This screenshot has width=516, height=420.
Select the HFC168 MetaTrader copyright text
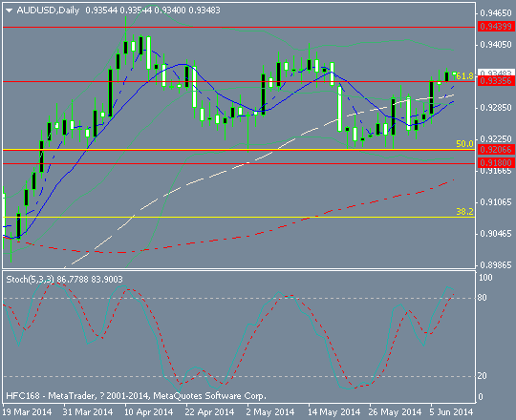point(136,396)
